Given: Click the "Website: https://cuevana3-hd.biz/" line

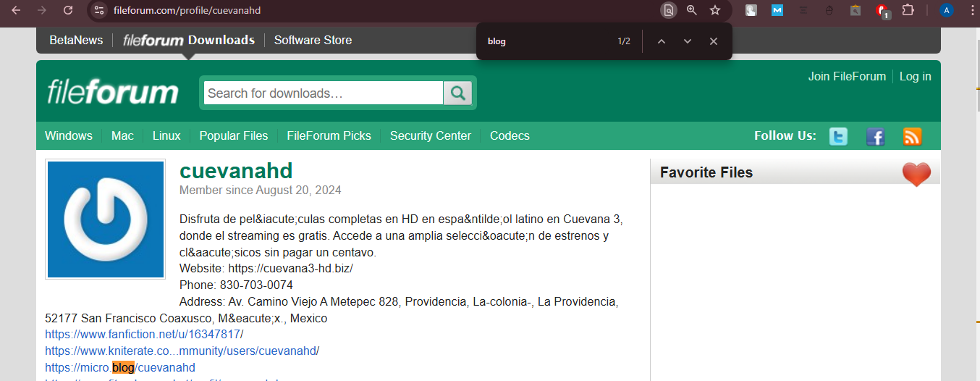Looking at the screenshot, I should tap(266, 268).
